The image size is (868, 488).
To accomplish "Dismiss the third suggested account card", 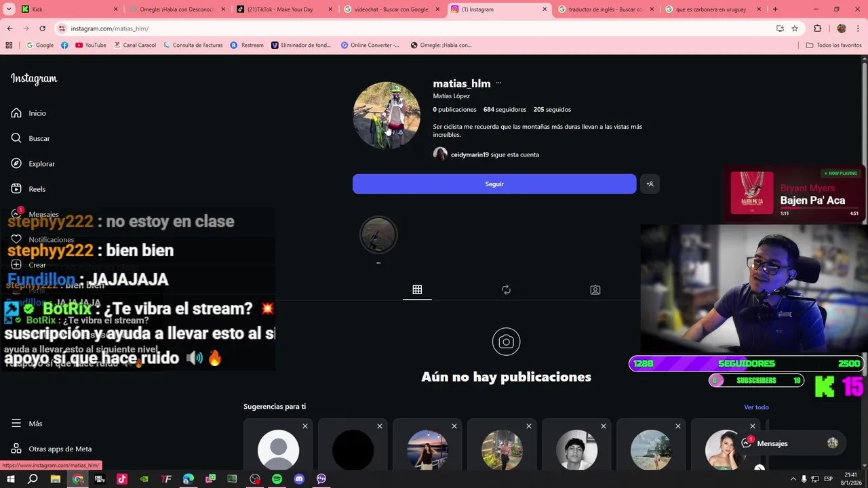I will pos(454,426).
